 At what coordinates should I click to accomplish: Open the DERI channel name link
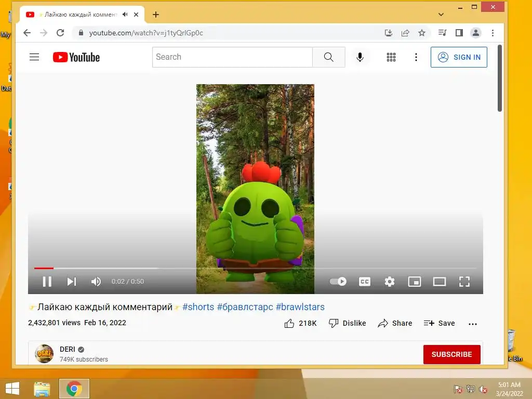click(67, 350)
